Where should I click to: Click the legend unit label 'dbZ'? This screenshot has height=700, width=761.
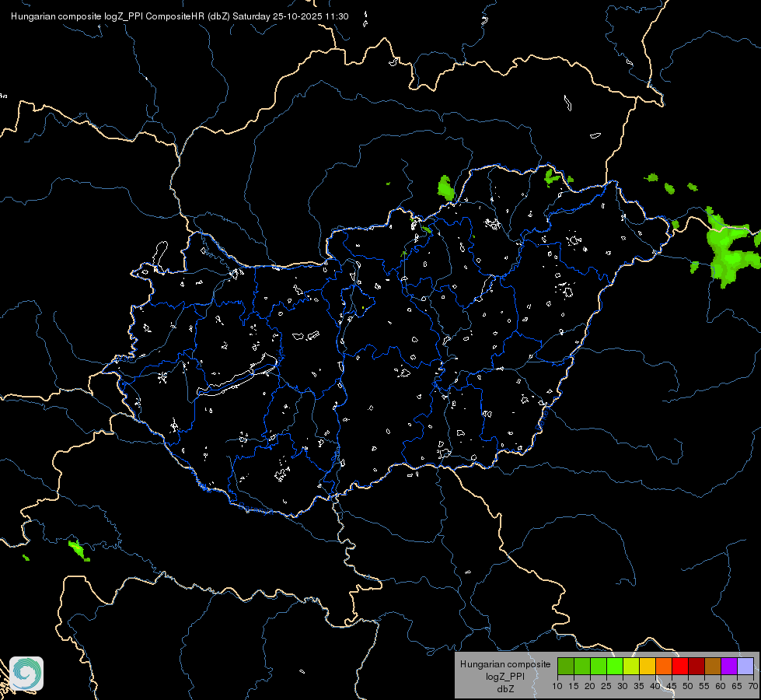tap(505, 689)
